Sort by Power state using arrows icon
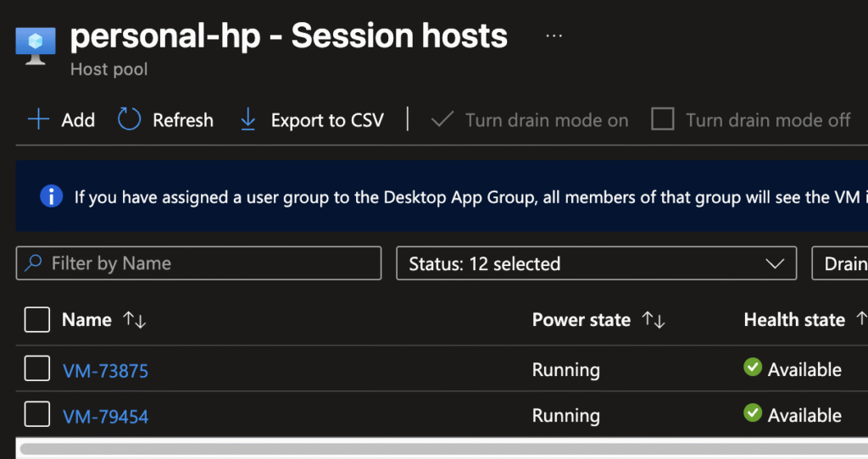The height and width of the screenshot is (459, 868). pos(654,319)
